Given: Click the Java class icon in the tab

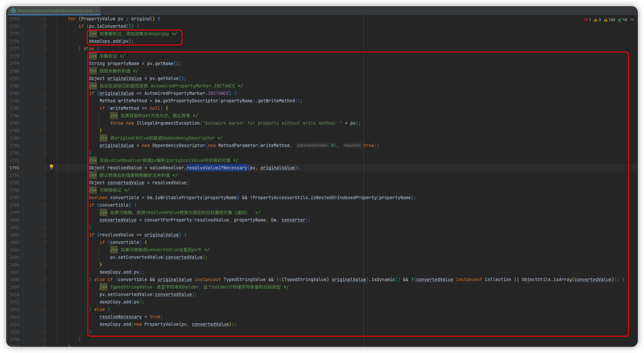Looking at the screenshot, I should tap(13, 11).
